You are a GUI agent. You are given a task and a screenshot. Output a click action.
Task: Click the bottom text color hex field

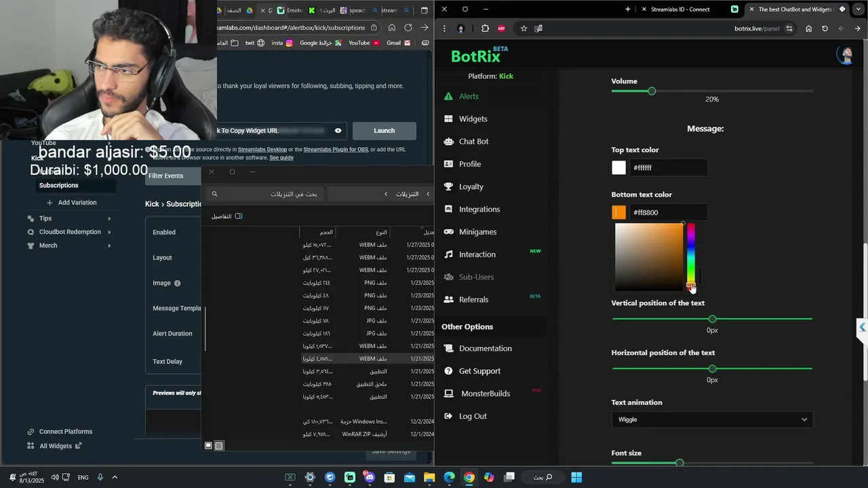pyautogui.click(x=668, y=213)
